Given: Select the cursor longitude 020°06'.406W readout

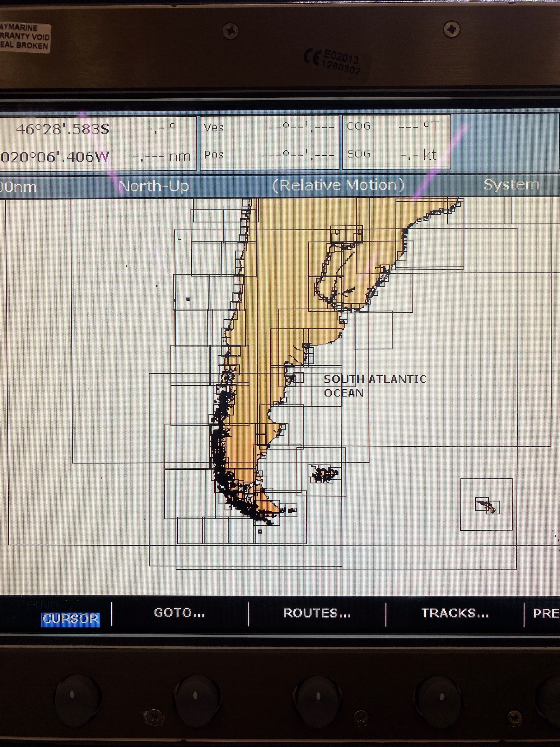Looking at the screenshot, I should [x=55, y=157].
